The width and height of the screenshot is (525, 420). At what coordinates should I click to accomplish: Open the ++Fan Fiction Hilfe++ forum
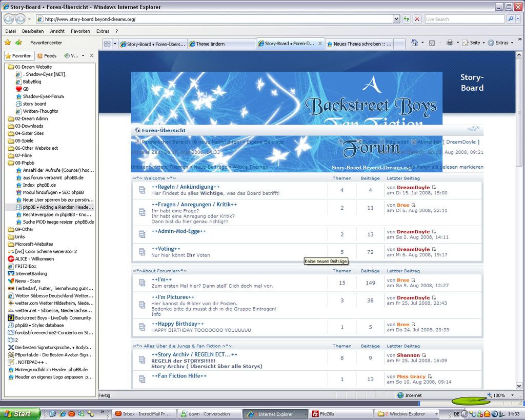click(x=179, y=376)
